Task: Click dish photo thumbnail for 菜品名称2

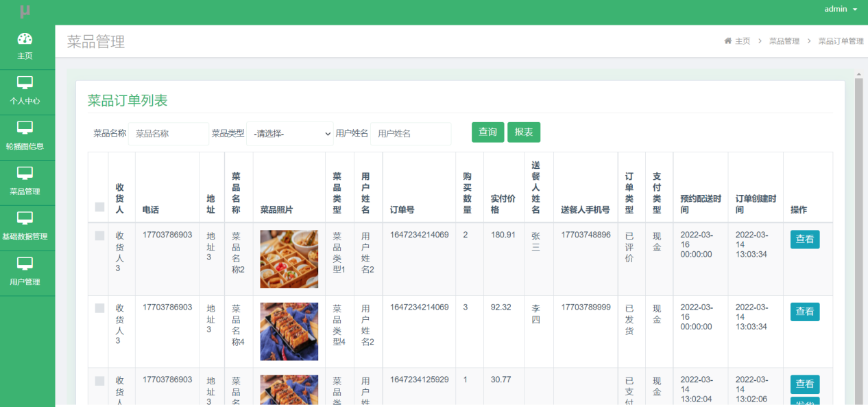Action: click(x=289, y=259)
